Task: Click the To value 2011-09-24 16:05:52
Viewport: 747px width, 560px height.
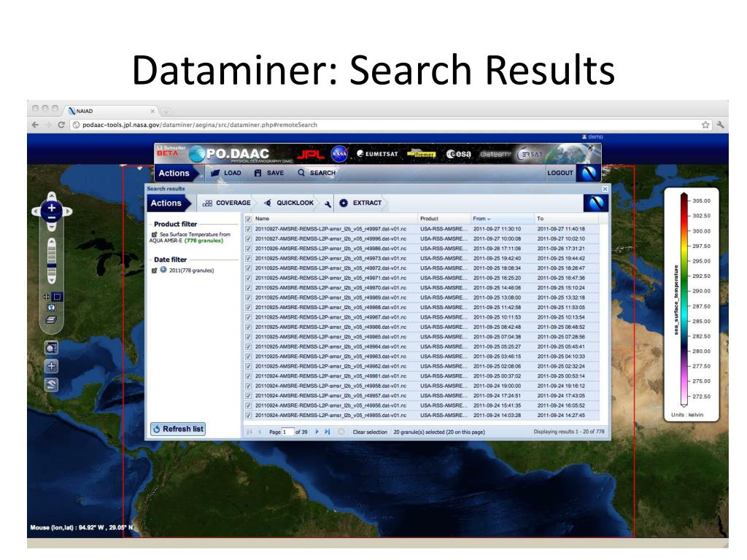Action: 561,405
